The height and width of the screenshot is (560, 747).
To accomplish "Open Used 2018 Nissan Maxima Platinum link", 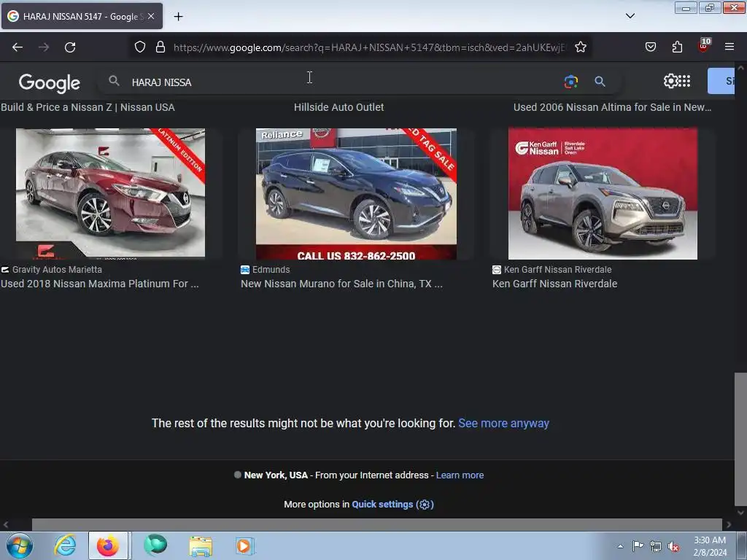I will (99, 284).
